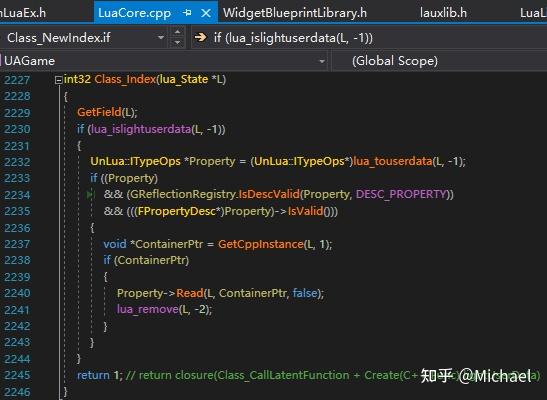Click the lua_touserdata function call
The width and height of the screenshot is (547, 400).
point(393,161)
